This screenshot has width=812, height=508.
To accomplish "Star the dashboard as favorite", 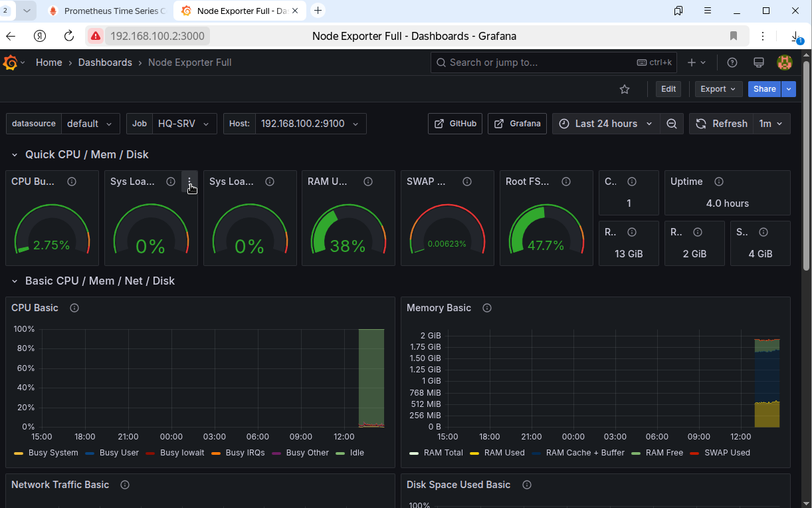I will tap(624, 89).
